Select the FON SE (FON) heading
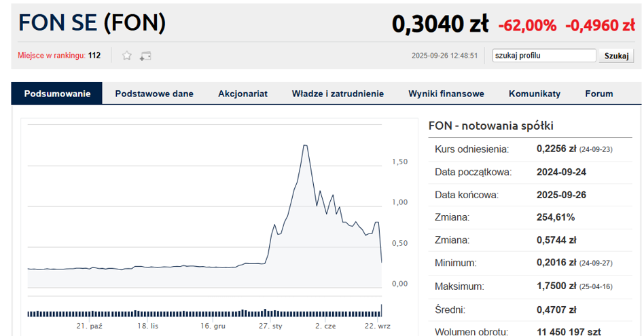This screenshot has height=336, width=644. pos(92,23)
